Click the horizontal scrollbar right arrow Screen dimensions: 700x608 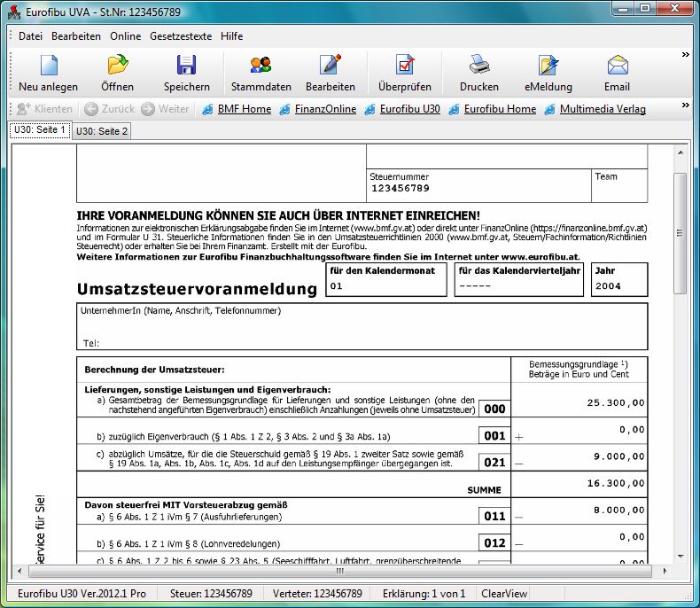(665, 571)
